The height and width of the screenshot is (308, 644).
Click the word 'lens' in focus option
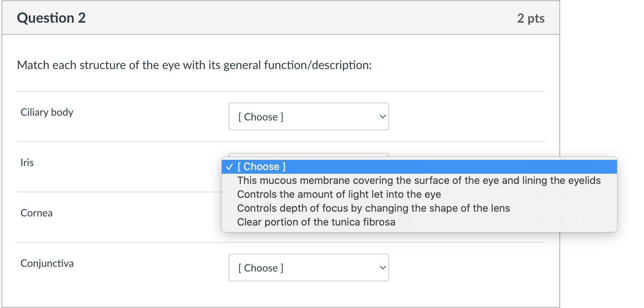tap(500, 208)
